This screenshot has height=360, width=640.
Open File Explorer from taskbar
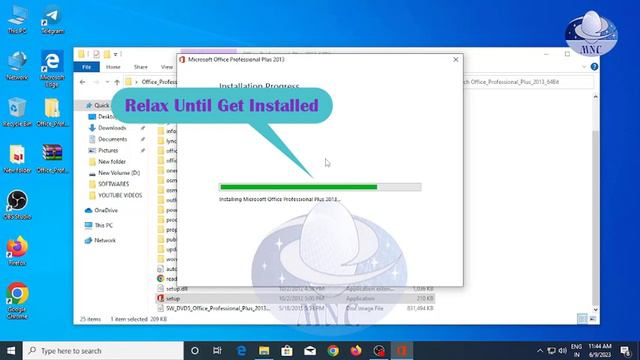pyautogui.click(x=264, y=351)
